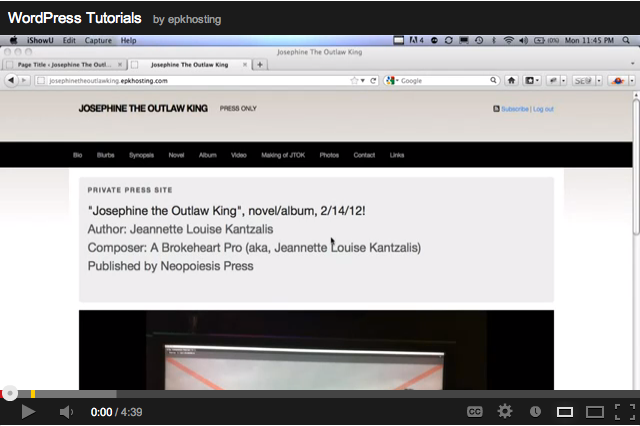Switch to large player size

click(594, 411)
